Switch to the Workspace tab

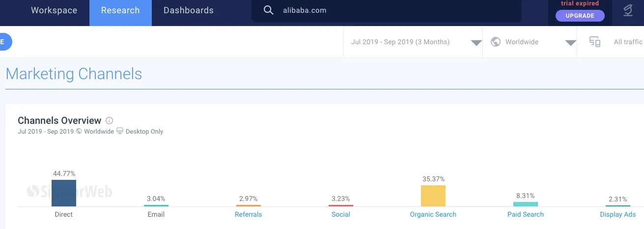(x=54, y=10)
